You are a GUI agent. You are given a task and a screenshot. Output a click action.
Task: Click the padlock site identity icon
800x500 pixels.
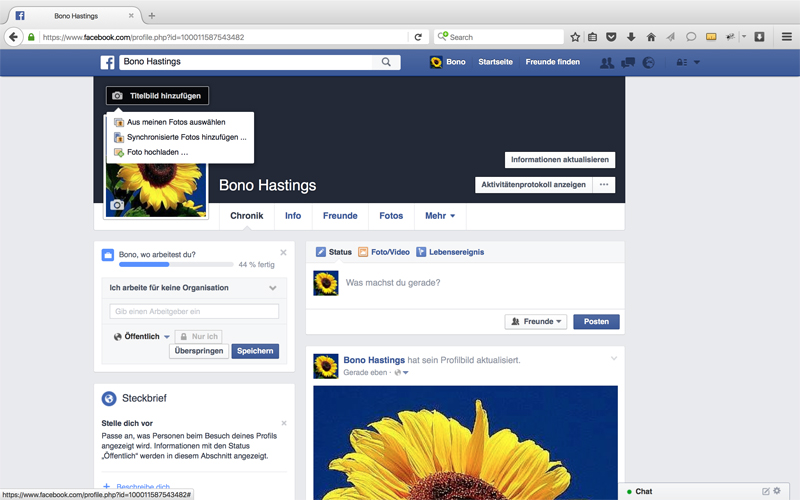point(31,37)
